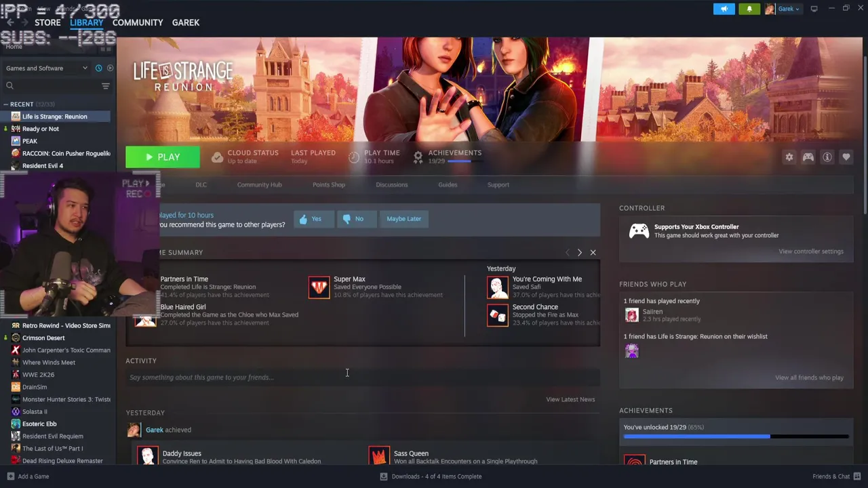Toggle the recent activity clock sort icon
Image resolution: width=868 pixels, height=488 pixels.
pos(98,68)
